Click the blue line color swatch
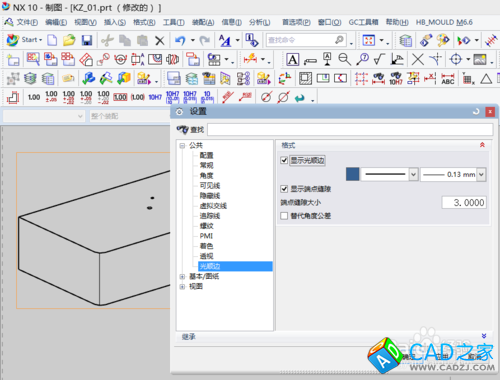 coord(353,174)
